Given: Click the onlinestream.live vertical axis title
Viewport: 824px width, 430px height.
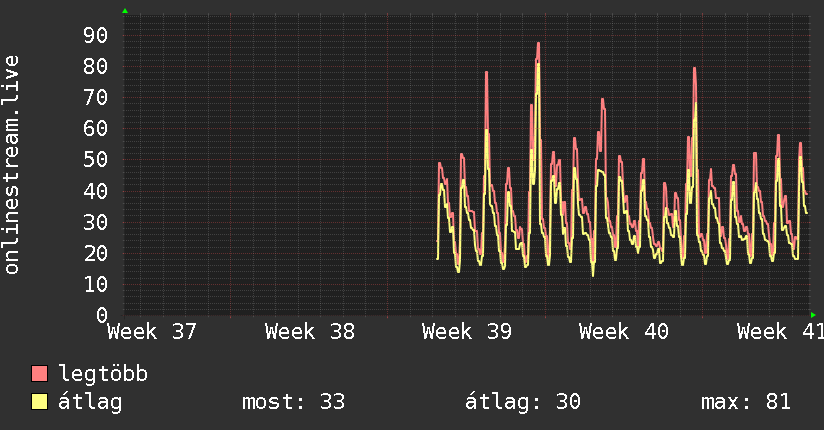Looking at the screenshot, I should pos(11,165).
